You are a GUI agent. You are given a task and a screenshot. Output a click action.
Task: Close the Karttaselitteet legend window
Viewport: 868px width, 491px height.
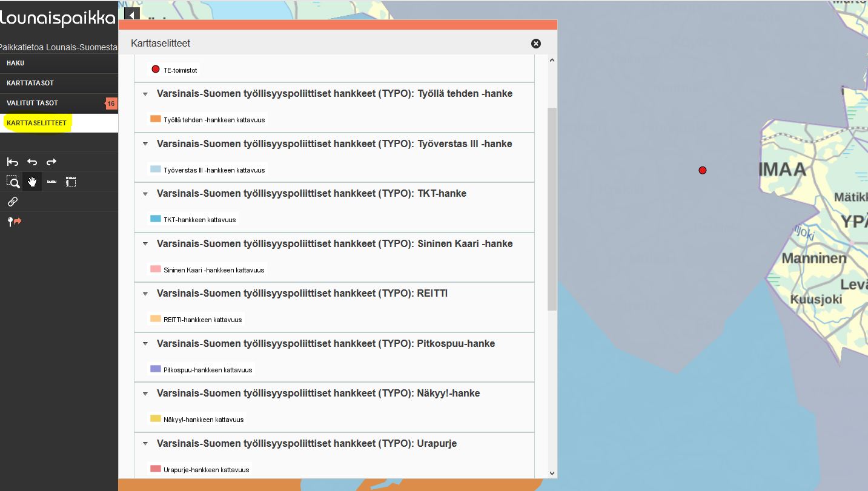click(536, 44)
